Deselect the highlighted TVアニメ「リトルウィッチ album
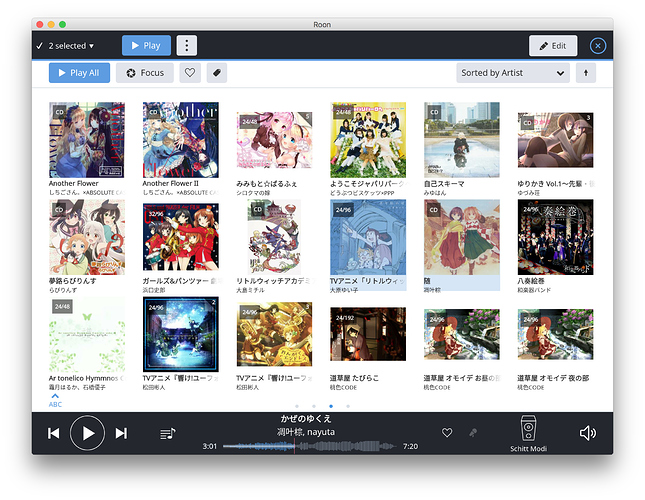This screenshot has height=500, width=645. click(368, 237)
